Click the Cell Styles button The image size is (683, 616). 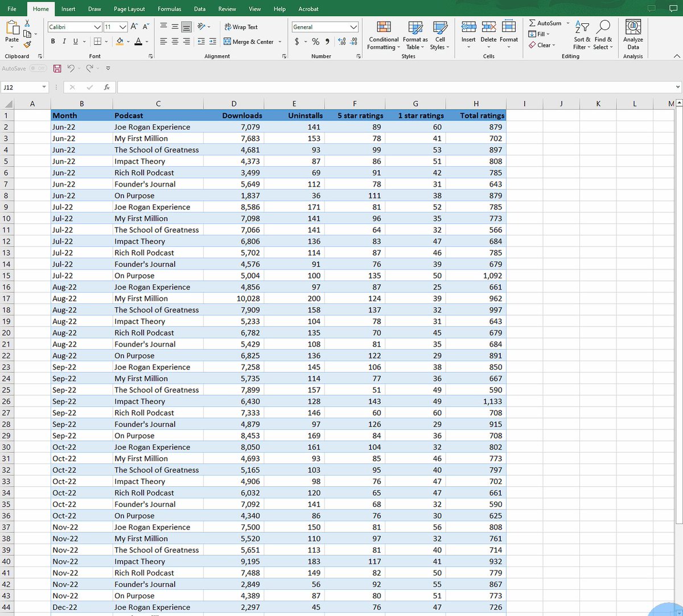(x=439, y=35)
